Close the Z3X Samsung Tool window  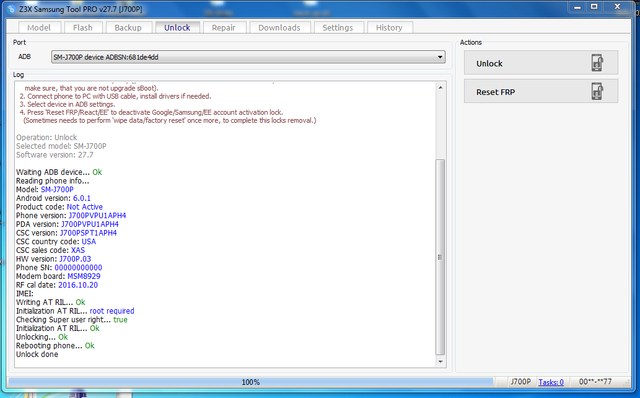coord(618,7)
